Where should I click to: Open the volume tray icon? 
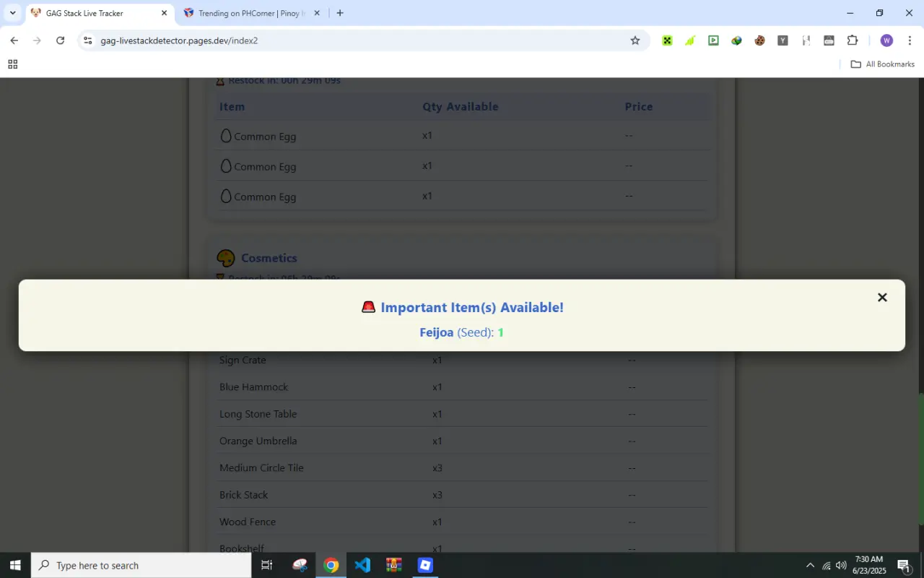click(841, 565)
